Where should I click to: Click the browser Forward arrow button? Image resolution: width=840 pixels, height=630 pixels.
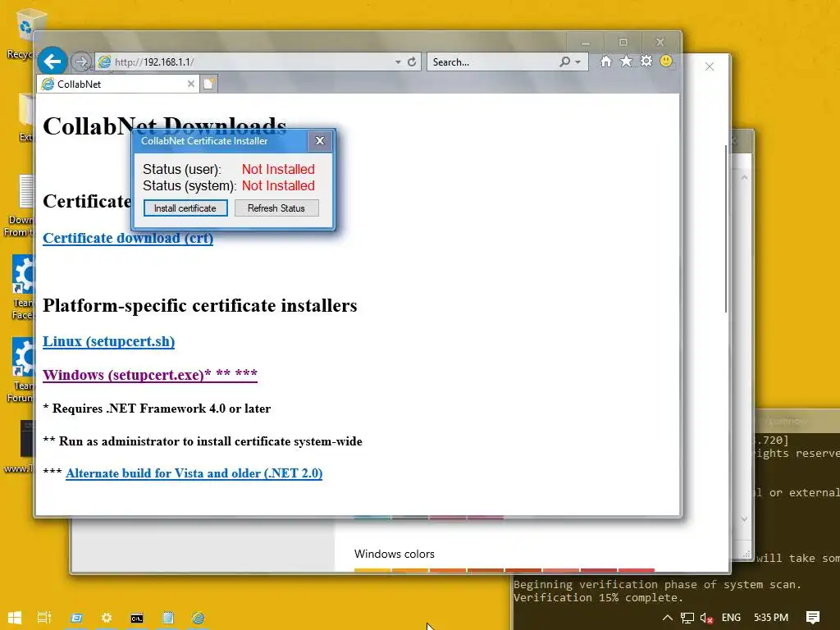point(81,62)
